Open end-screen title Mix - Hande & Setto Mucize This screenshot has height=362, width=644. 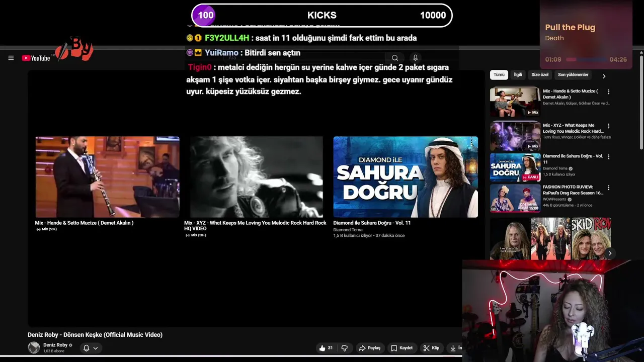click(84, 223)
